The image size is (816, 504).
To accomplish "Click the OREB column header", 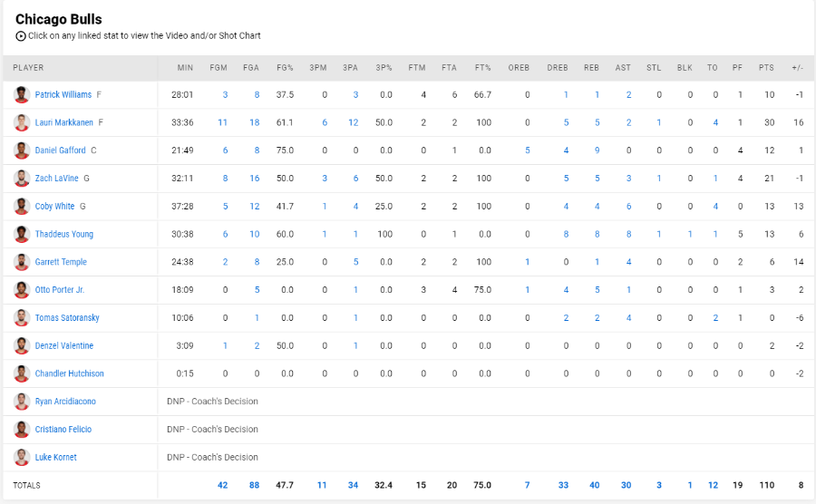I will tap(519, 68).
